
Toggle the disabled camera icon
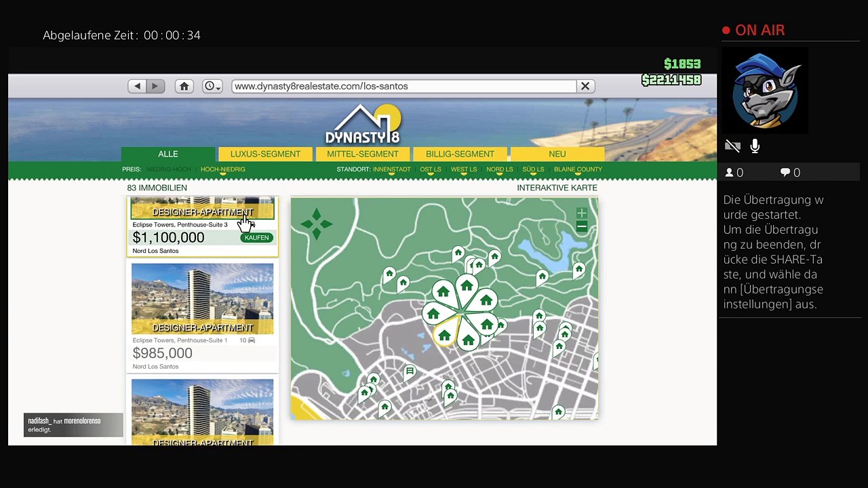click(x=732, y=146)
